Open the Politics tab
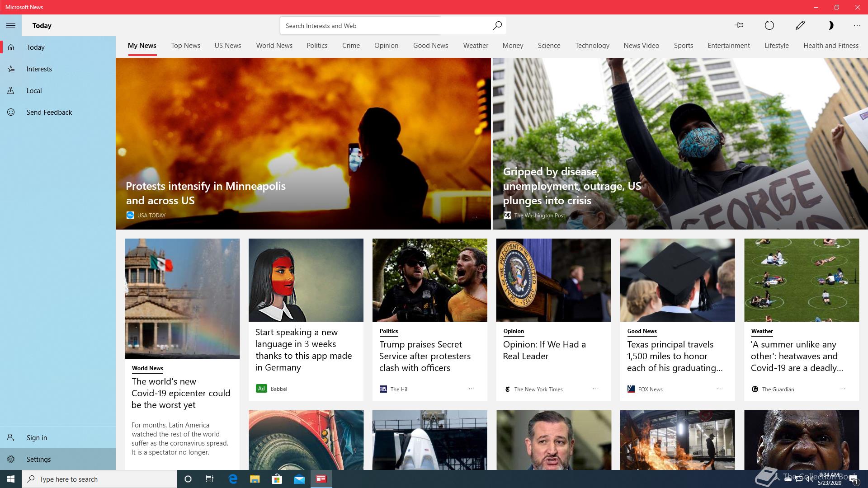The height and width of the screenshot is (488, 868). 317,46
